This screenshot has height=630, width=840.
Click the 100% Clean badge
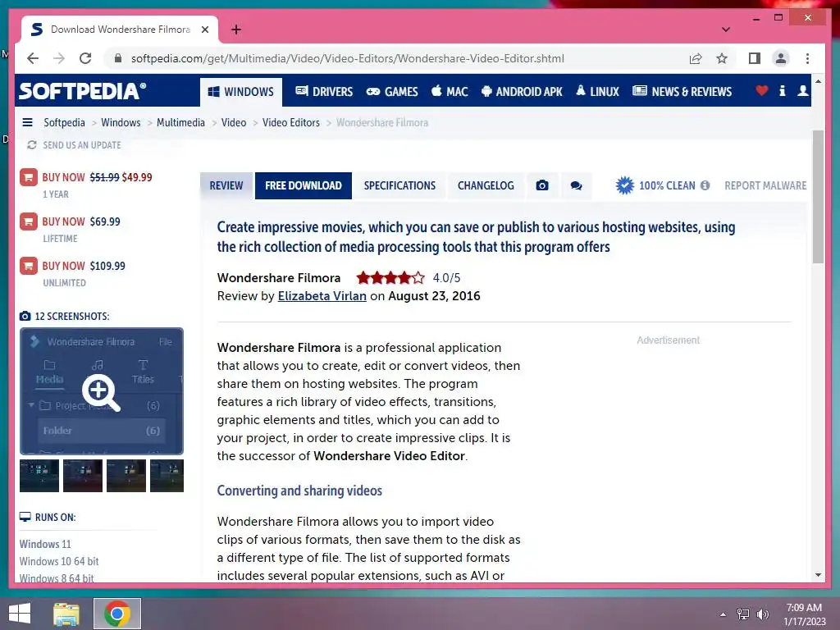click(x=655, y=186)
